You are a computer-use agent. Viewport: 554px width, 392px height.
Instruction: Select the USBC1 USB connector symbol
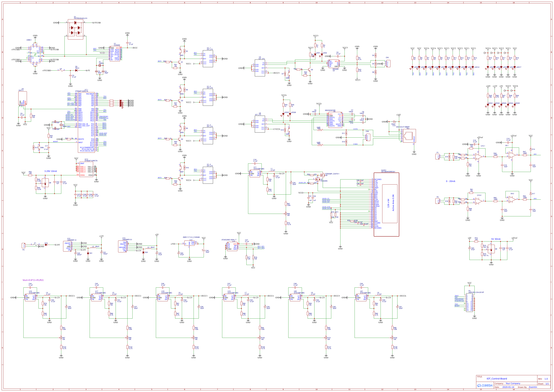pos(35,55)
